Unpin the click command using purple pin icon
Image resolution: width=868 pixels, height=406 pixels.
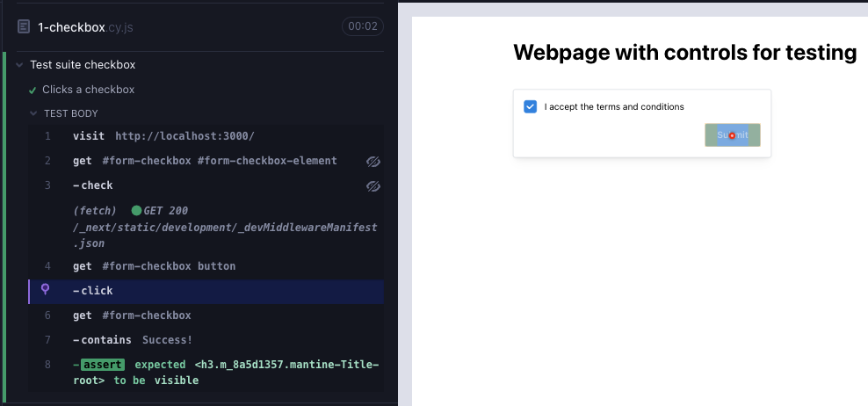(46, 290)
